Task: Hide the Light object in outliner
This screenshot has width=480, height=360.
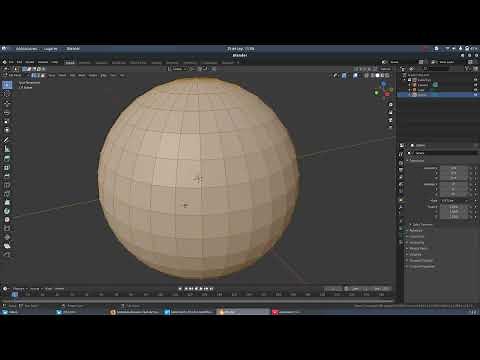Action: click(476, 90)
